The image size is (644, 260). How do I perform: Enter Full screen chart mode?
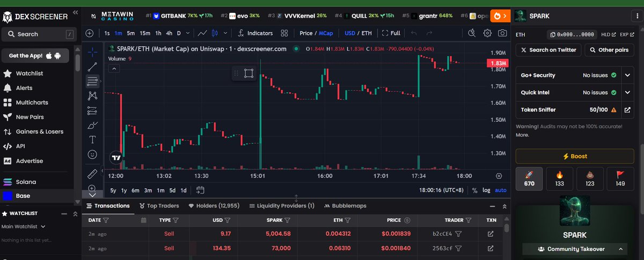(x=391, y=33)
